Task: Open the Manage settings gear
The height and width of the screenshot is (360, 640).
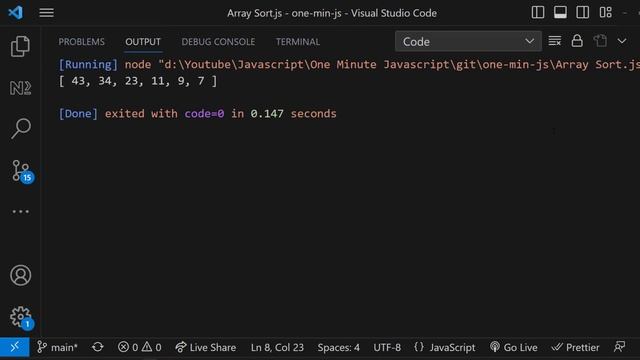Action: [x=21, y=318]
